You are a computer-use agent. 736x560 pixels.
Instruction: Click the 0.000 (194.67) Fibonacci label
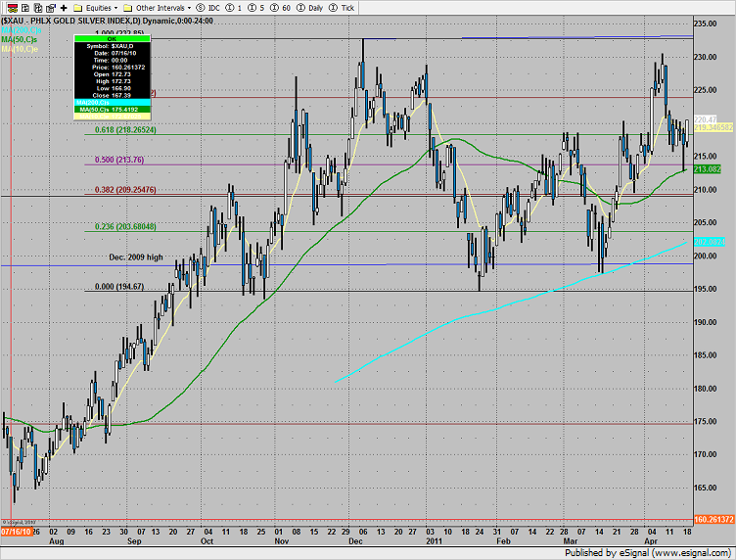119,286
